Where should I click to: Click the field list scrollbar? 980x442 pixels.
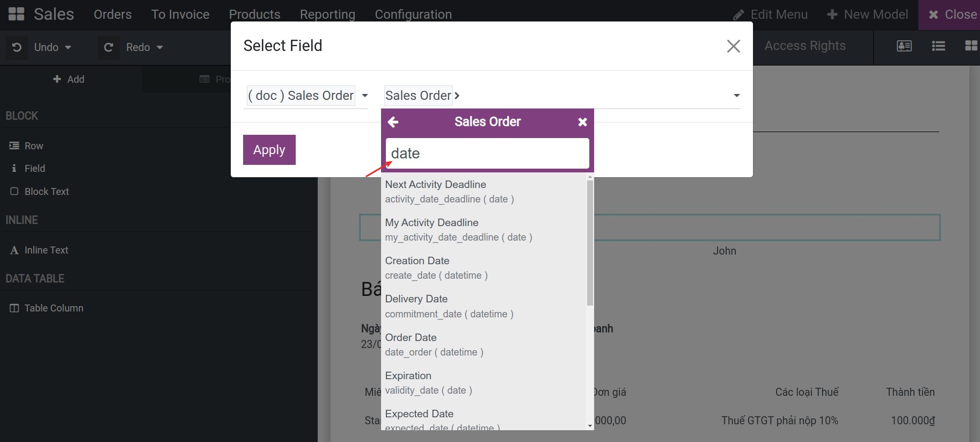point(590,243)
